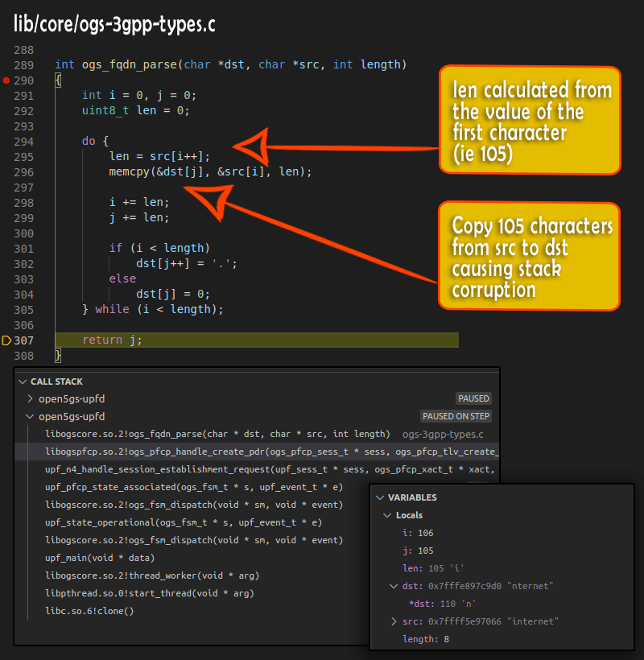Collapse the Locals variable group
The image size is (644, 660).
pyautogui.click(x=387, y=515)
